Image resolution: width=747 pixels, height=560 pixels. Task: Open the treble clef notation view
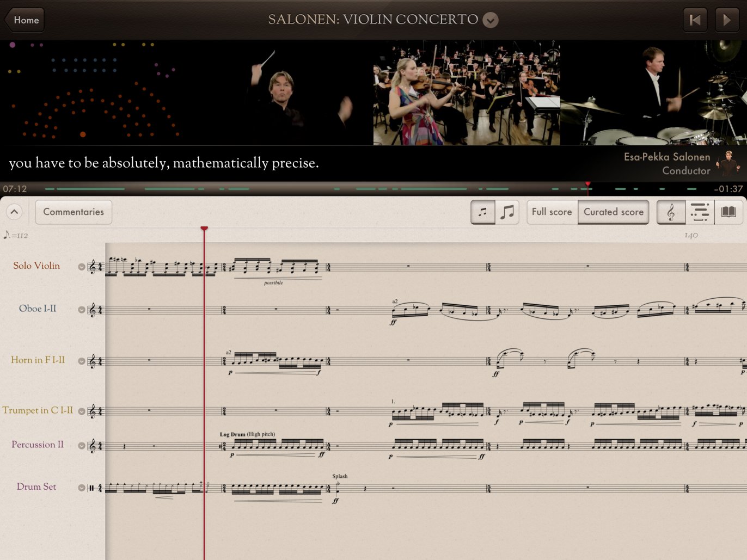pyautogui.click(x=672, y=212)
